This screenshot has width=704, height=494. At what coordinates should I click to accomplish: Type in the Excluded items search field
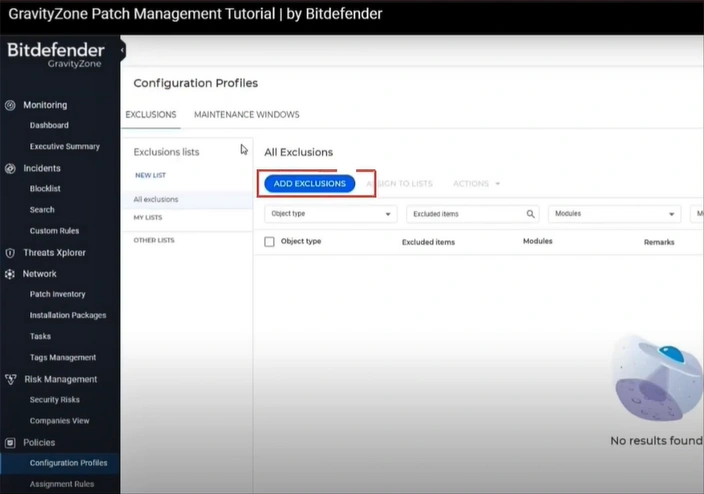coord(465,214)
